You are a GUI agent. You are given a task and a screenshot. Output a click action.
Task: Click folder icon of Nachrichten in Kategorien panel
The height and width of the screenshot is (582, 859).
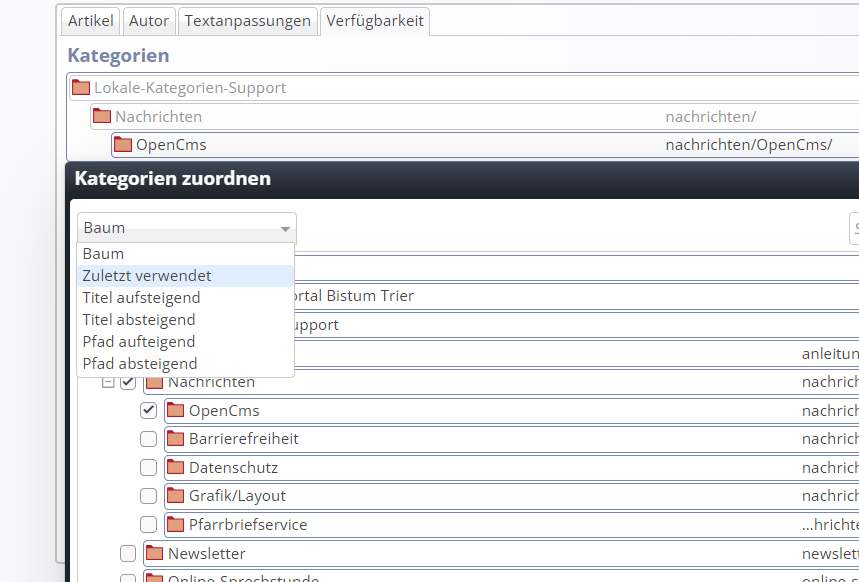click(x=102, y=116)
